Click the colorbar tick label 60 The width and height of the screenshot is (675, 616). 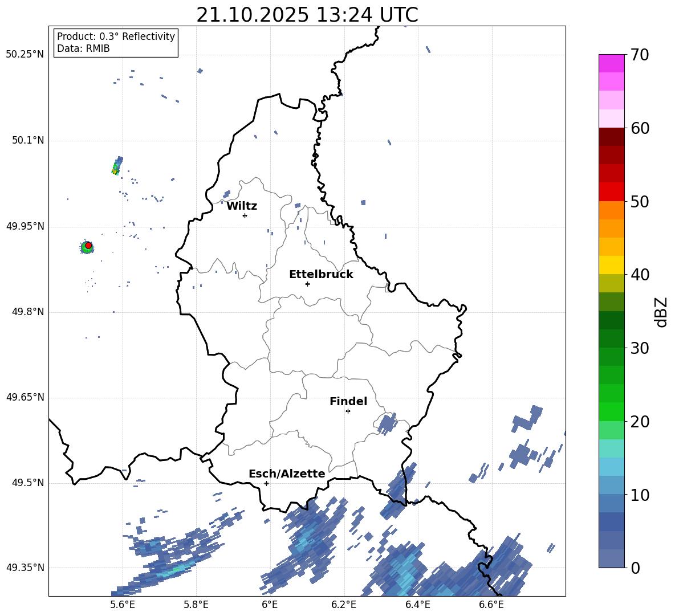point(640,128)
